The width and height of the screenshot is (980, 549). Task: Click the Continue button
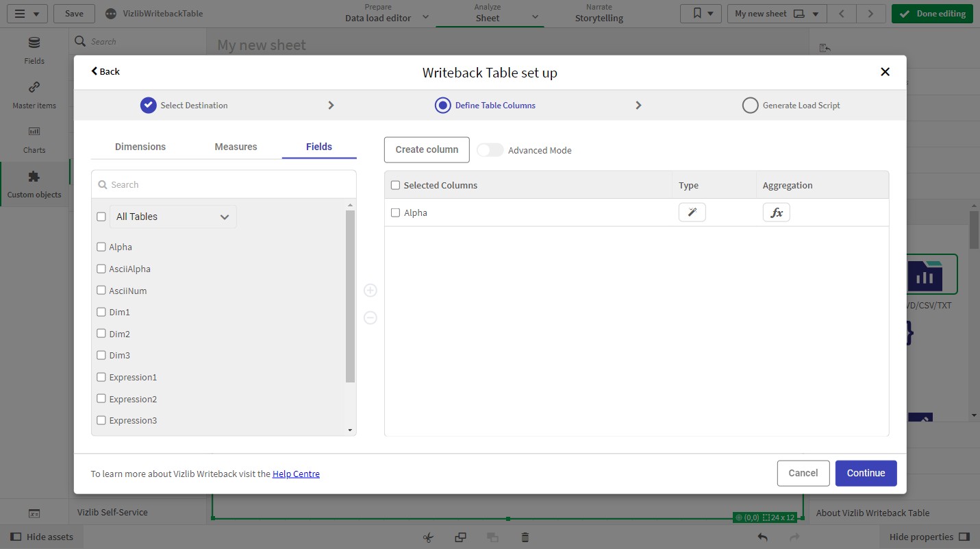(866, 473)
